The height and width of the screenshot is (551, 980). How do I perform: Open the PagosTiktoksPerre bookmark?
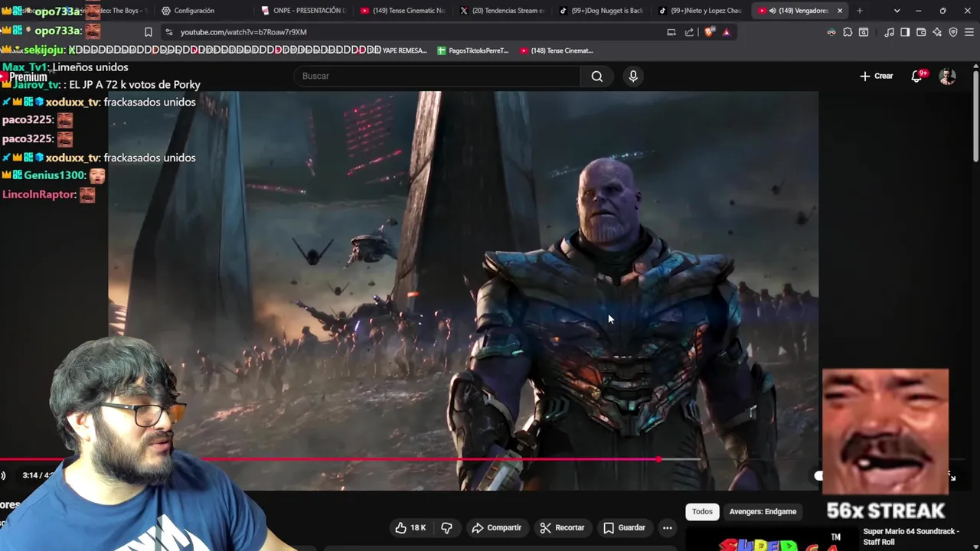(472, 51)
